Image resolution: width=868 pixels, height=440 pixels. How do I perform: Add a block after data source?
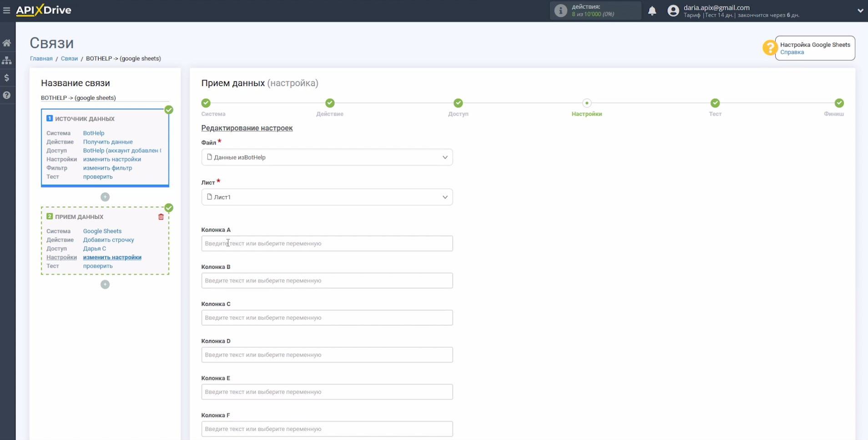point(105,197)
